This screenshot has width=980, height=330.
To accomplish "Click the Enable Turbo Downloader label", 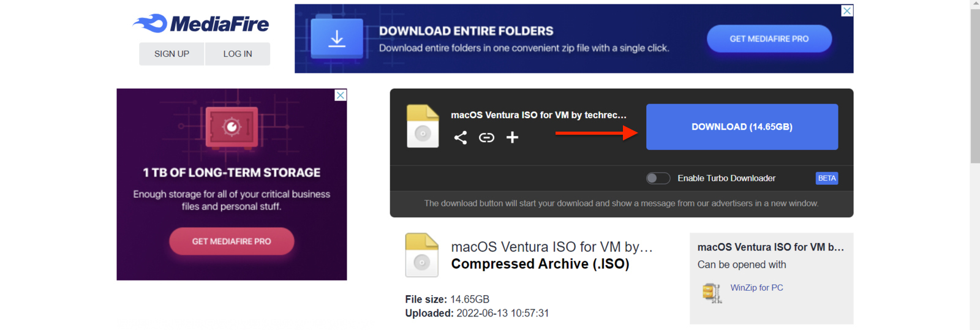I will tap(726, 178).
